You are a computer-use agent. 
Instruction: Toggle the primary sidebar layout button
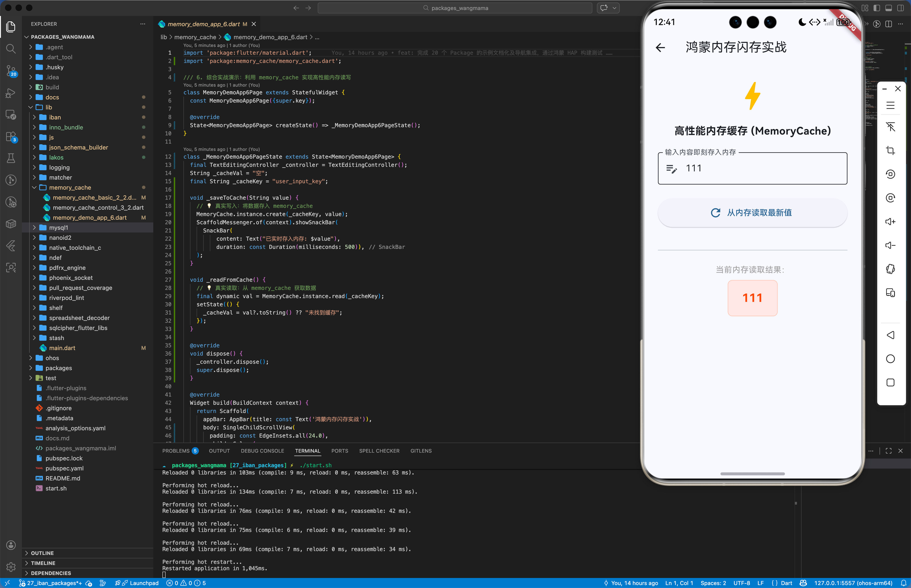click(x=877, y=8)
